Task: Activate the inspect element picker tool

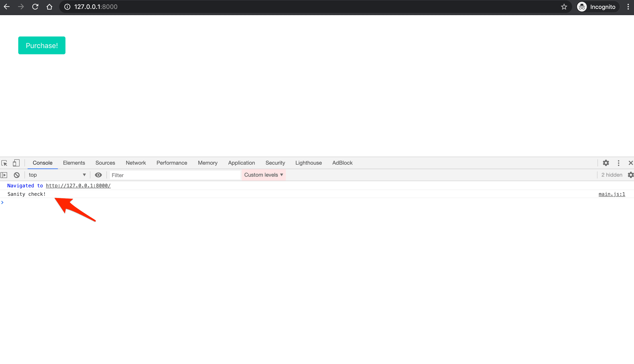Action: coord(4,163)
